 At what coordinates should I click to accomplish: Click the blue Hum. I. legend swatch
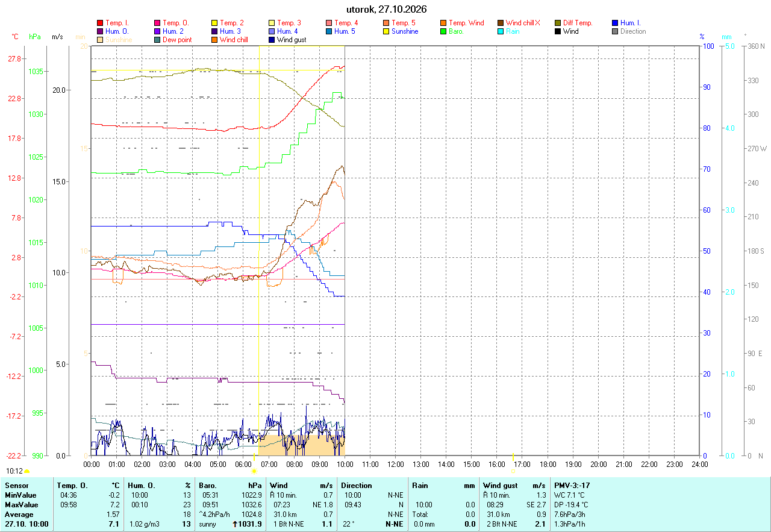click(x=615, y=23)
